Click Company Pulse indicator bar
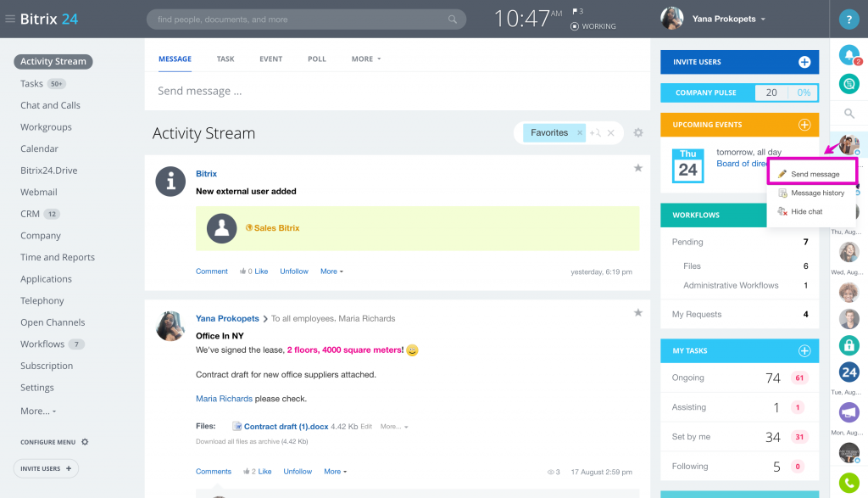The height and width of the screenshot is (498, 868). pos(739,92)
